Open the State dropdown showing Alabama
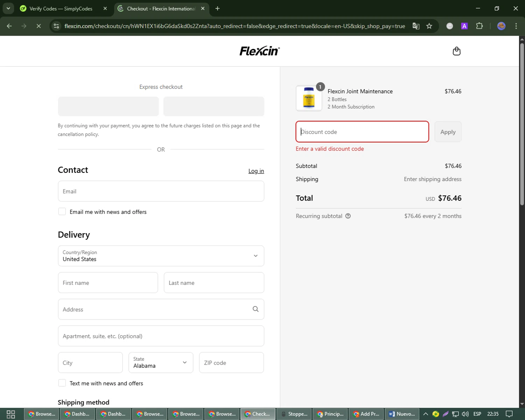Screen dimensions: 525x420 pos(161,363)
